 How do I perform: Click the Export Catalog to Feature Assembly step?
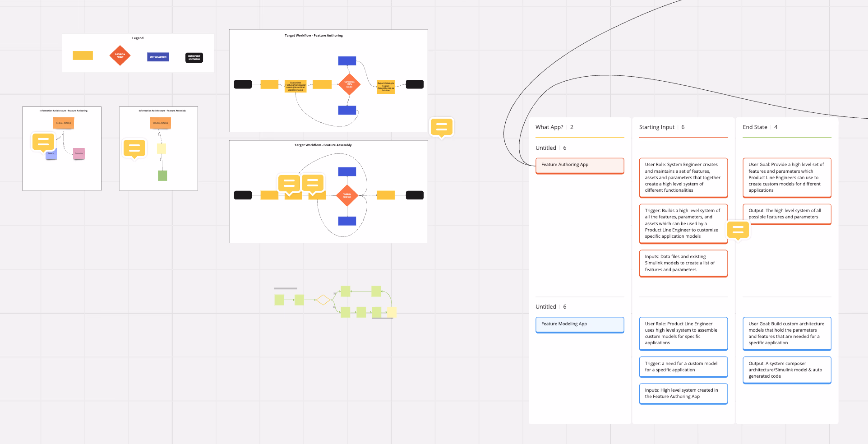tap(386, 87)
